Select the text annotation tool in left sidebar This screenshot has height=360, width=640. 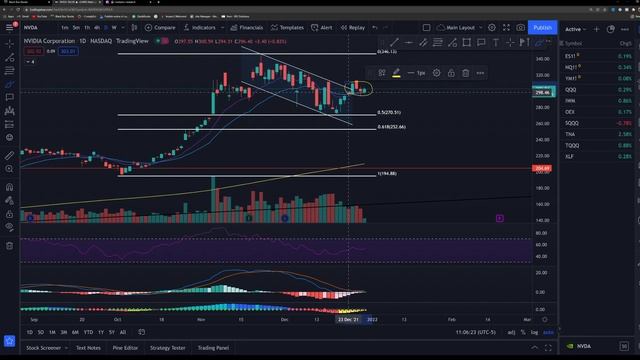point(9,97)
